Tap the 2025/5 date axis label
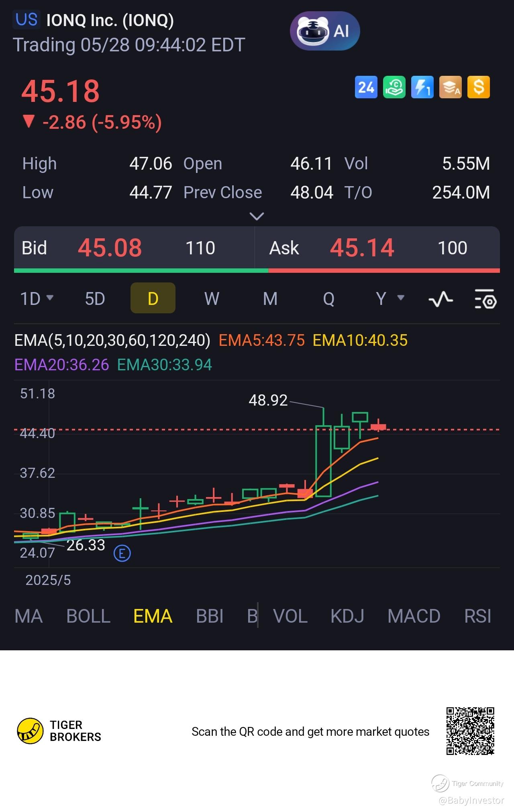Viewport: 514px width, 812px height. click(x=48, y=580)
